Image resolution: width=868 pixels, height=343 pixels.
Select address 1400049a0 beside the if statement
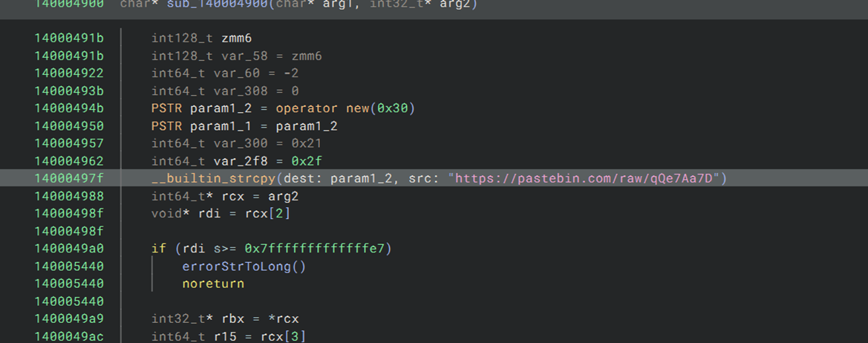click(x=68, y=248)
